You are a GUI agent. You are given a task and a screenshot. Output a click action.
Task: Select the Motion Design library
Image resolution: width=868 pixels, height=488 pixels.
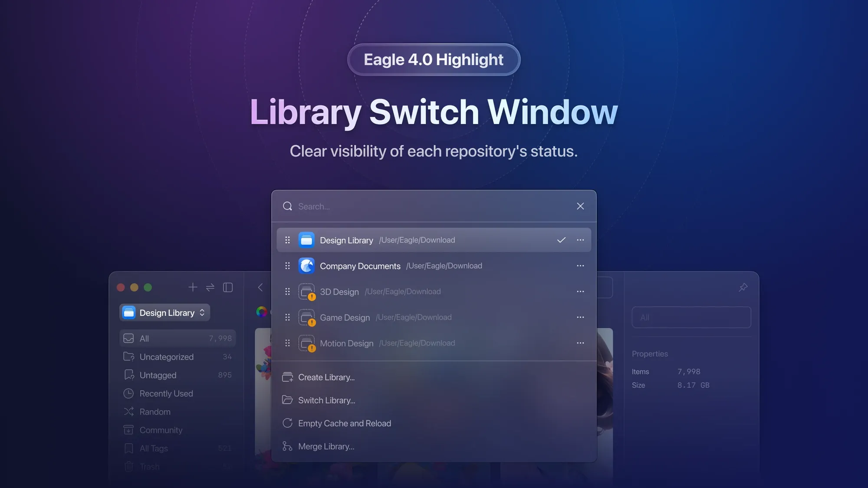[x=434, y=343]
